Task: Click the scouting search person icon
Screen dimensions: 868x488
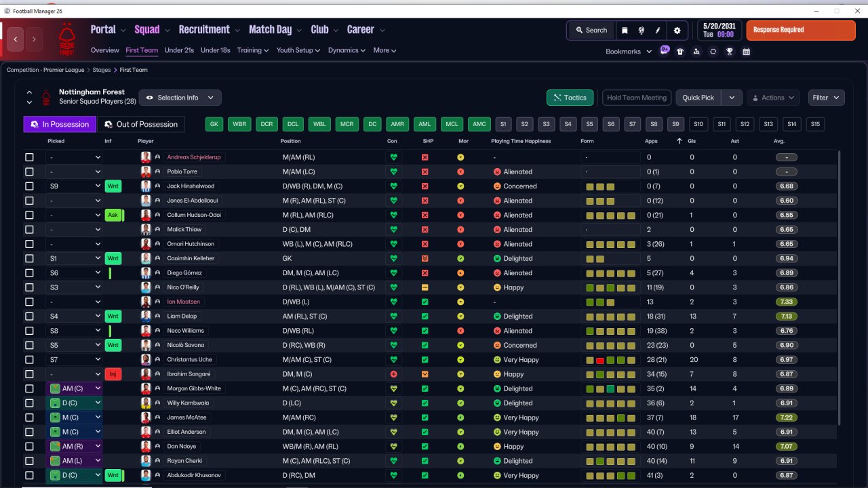Action: tap(696, 52)
